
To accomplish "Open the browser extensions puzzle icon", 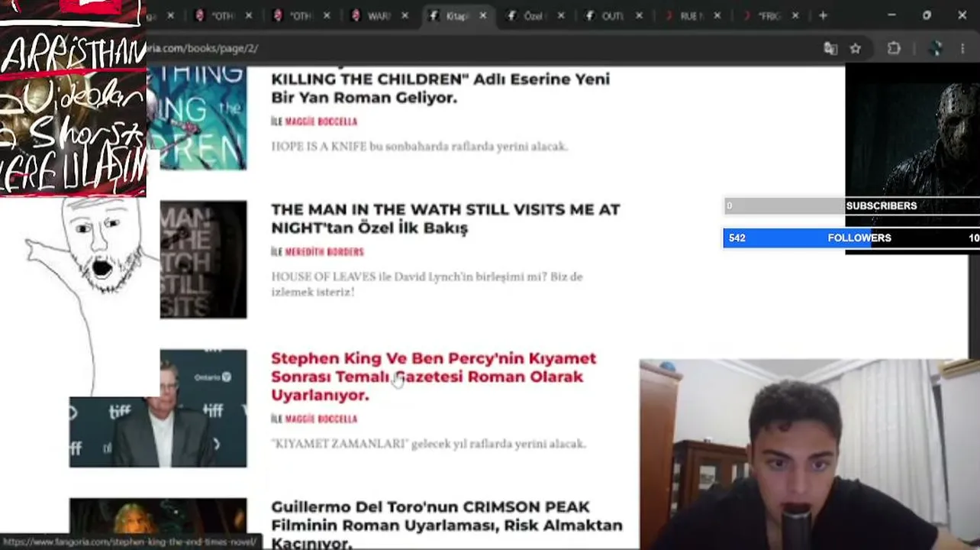I will (x=894, y=48).
